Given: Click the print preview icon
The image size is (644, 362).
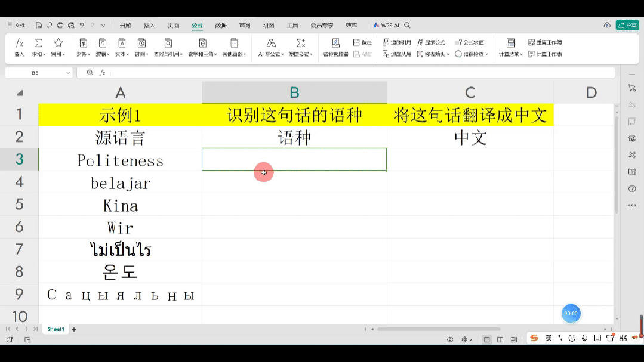Looking at the screenshot, I should [71, 26].
